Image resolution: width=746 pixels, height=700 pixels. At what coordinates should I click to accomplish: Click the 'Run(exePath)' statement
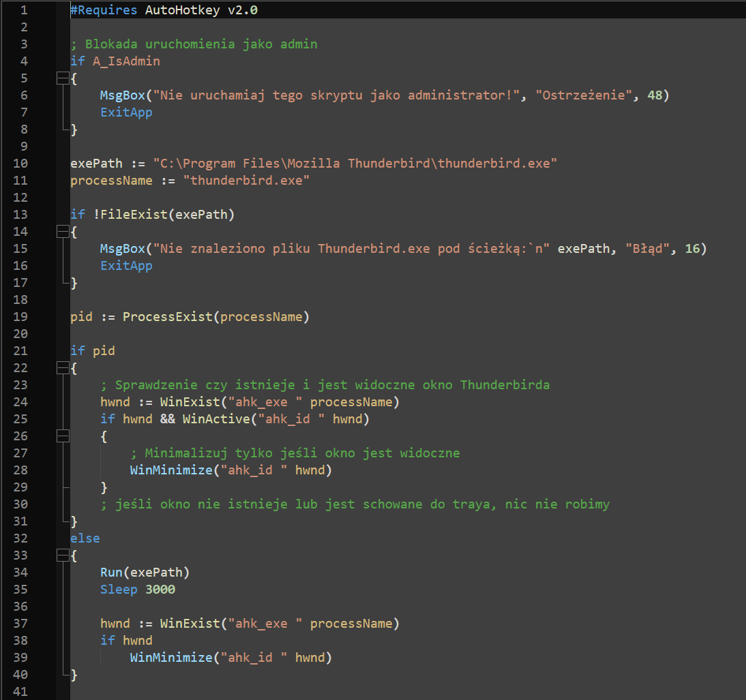pyautogui.click(x=145, y=573)
